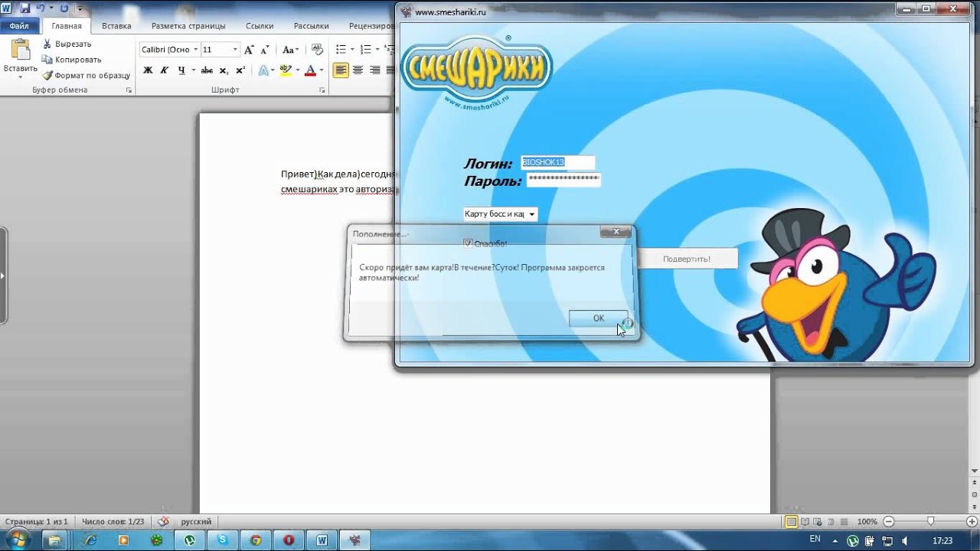This screenshot has height=551, width=980.
Task: Click the русский language status entry
Action: tap(196, 522)
